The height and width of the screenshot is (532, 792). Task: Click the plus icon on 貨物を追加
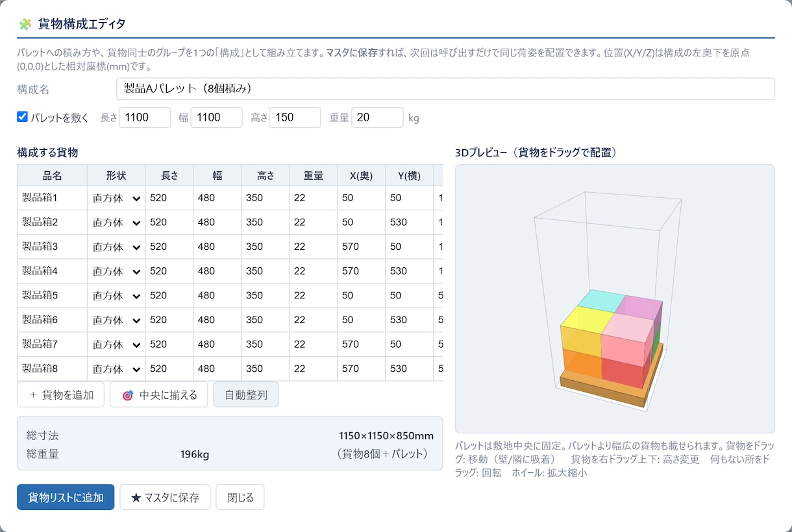pyautogui.click(x=32, y=394)
